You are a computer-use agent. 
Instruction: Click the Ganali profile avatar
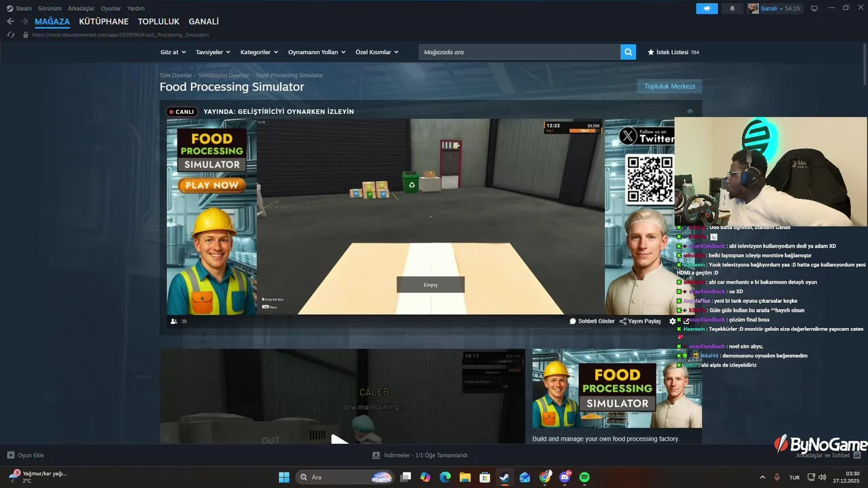click(753, 8)
